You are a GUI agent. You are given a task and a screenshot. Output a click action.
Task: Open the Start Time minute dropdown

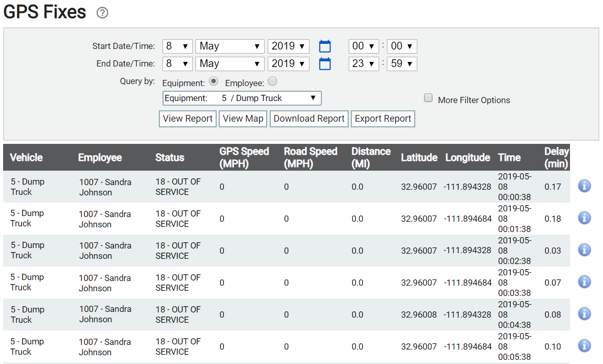(x=402, y=46)
